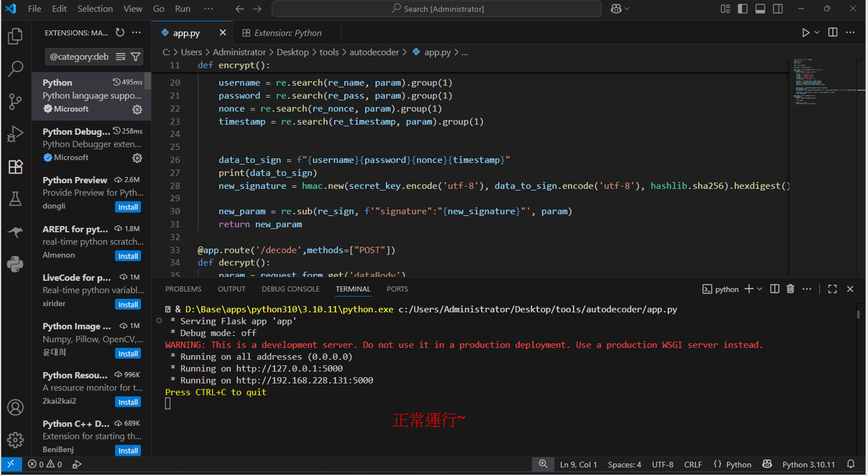This screenshot has height=476, width=868.
Task: Open editor more actions menu
Action: 850,33
